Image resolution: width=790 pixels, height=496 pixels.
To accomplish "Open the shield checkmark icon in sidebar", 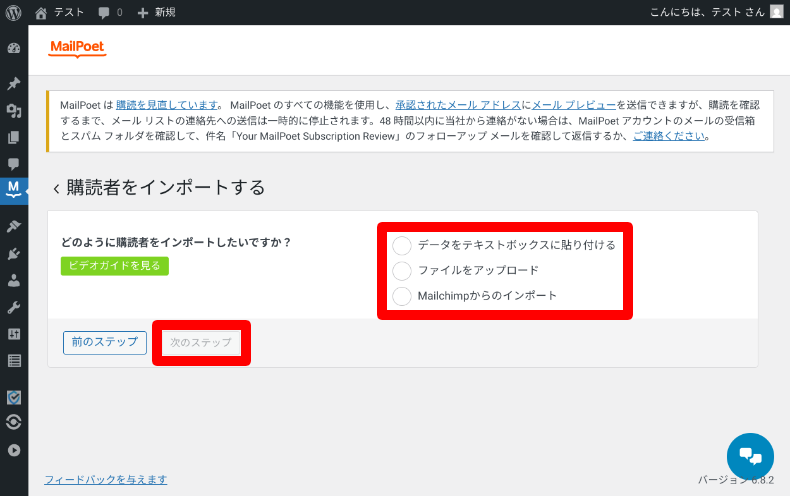I will tap(14, 397).
